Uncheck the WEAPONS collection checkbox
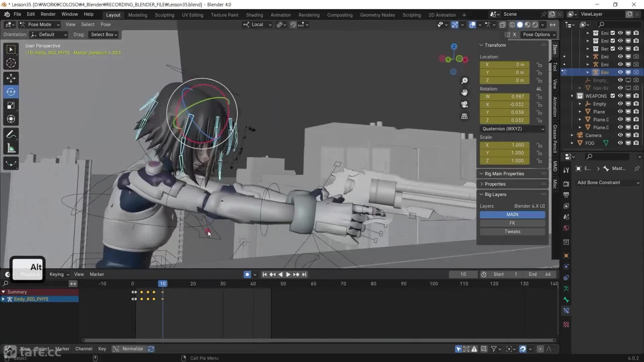 point(613,96)
